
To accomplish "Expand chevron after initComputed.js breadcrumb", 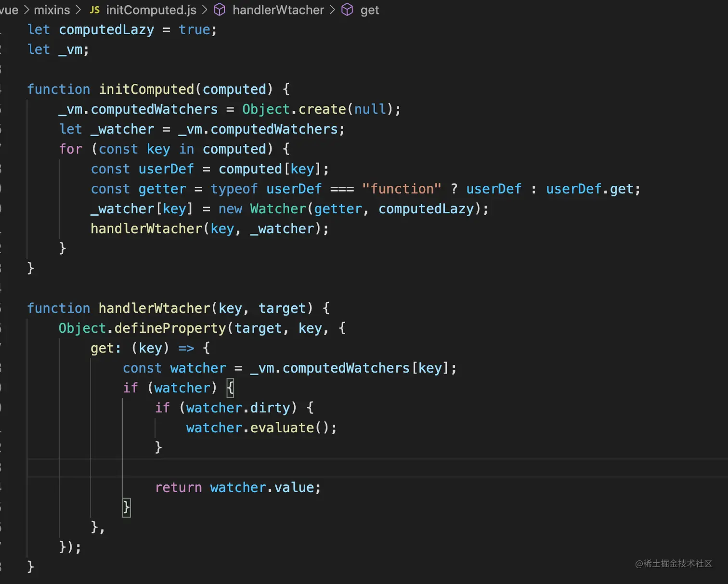I will click(x=205, y=10).
